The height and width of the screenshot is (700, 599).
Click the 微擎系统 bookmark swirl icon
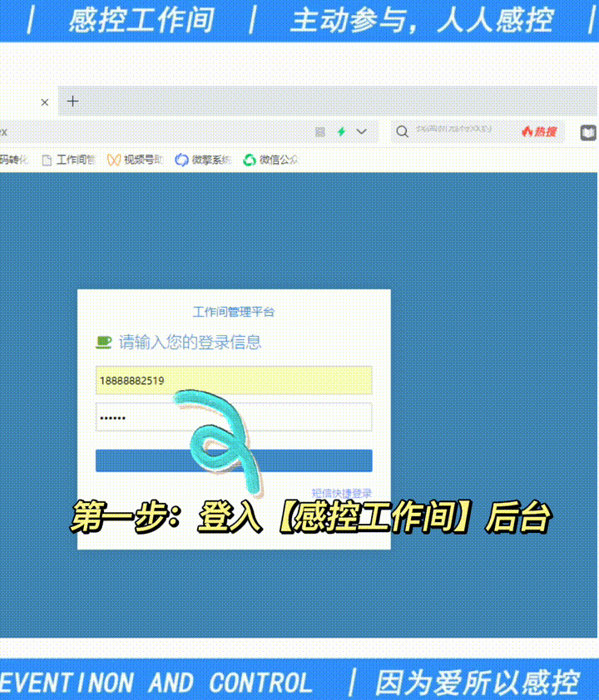[x=181, y=160]
